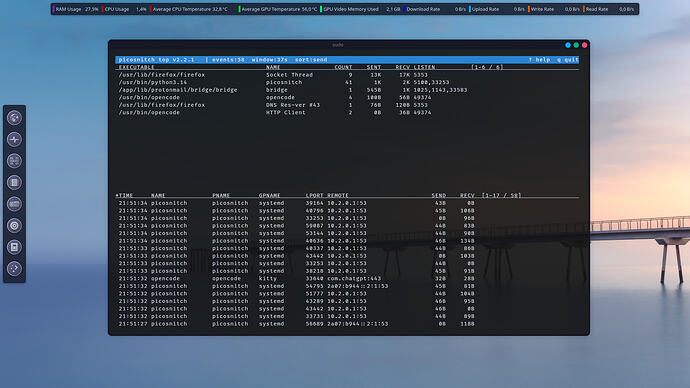Click the Write Rate entry in monitor bar

(x=554, y=9)
